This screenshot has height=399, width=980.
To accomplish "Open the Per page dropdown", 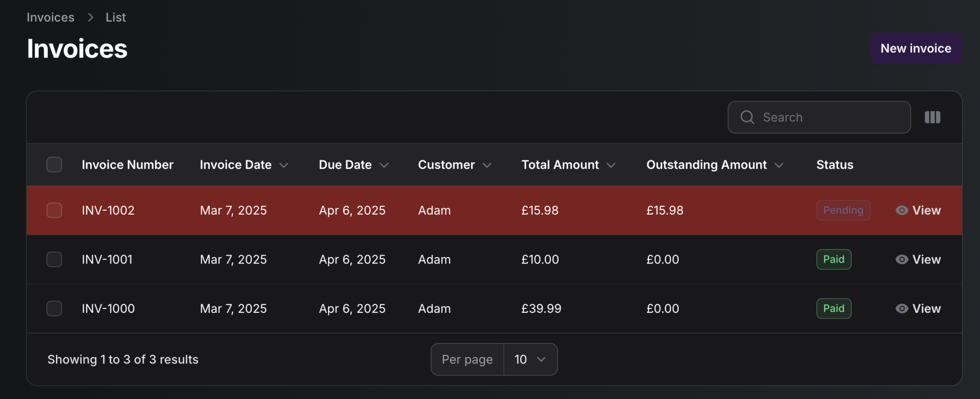I will coord(530,359).
